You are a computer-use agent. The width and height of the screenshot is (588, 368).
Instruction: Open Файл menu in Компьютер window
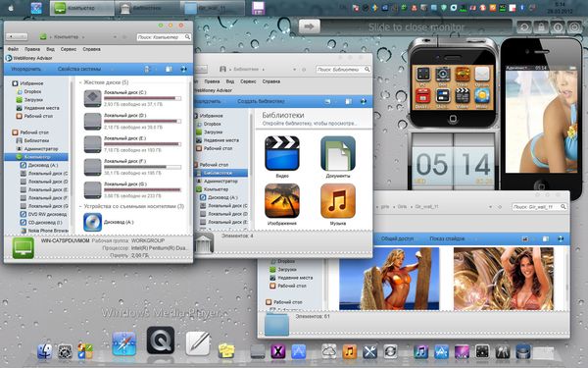13,49
